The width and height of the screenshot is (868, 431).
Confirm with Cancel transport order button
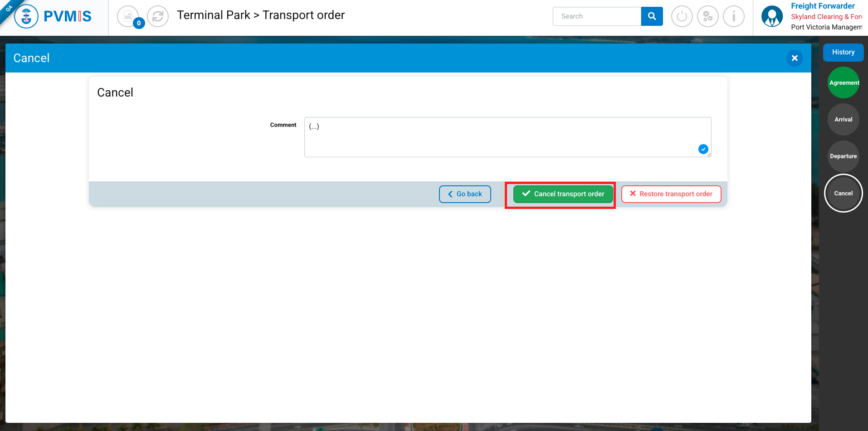[563, 194]
